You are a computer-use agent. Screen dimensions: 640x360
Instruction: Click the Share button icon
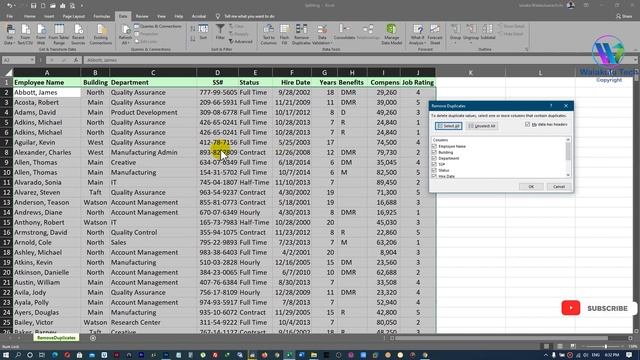tap(624, 16)
